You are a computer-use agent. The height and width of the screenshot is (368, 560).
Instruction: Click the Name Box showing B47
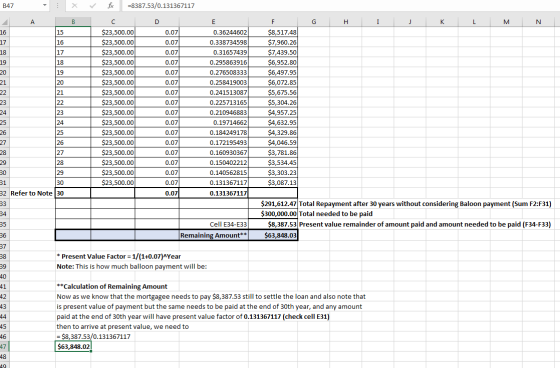21,6
